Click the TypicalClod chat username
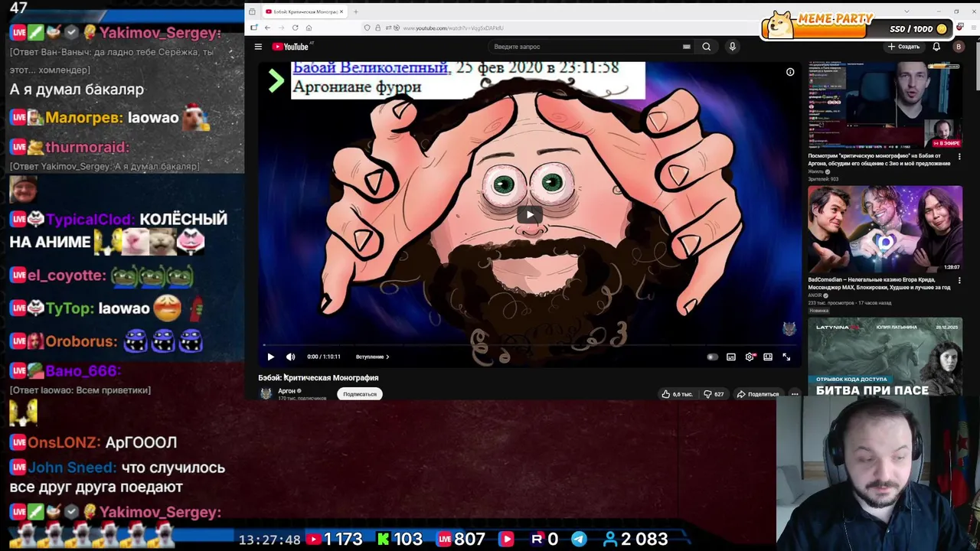The height and width of the screenshot is (551, 980). [90, 220]
